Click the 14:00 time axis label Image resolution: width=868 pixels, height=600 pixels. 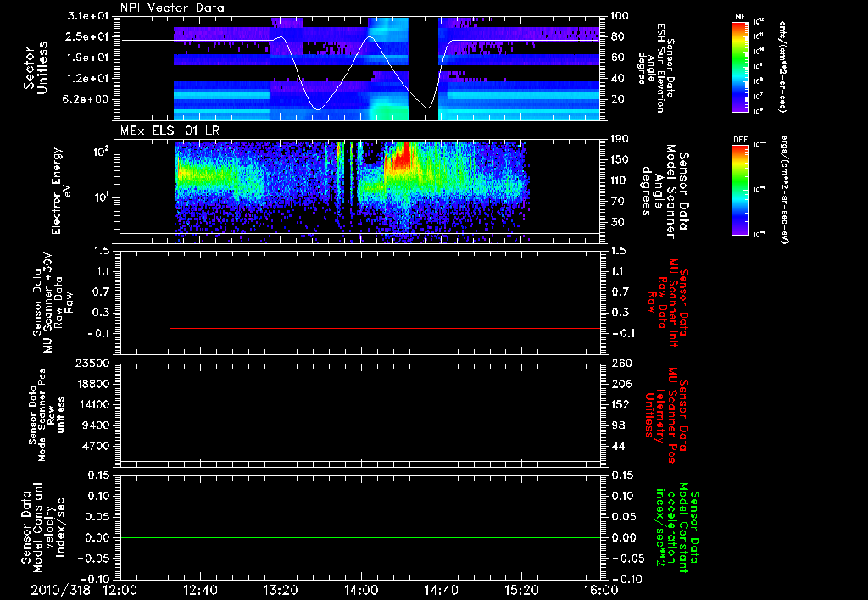coord(361,590)
